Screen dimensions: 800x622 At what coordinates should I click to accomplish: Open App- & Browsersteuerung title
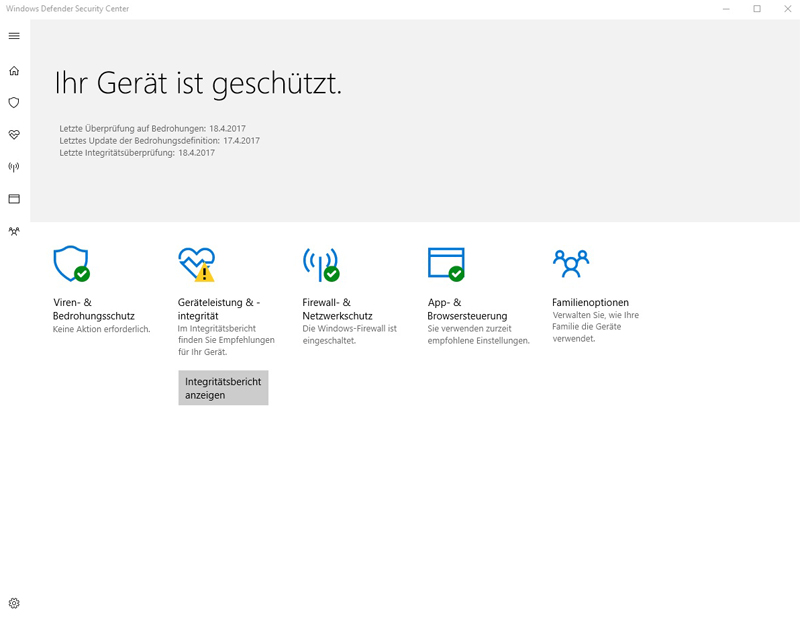tap(467, 309)
